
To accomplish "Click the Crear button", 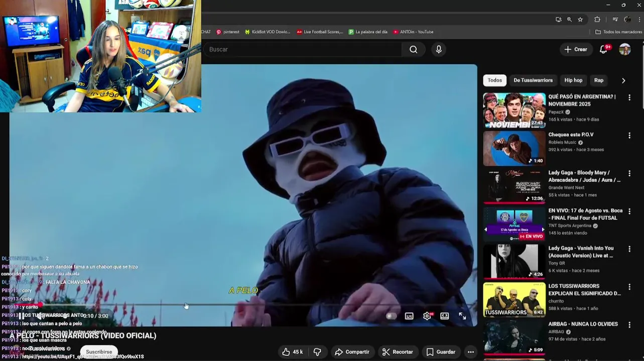I will (576, 49).
